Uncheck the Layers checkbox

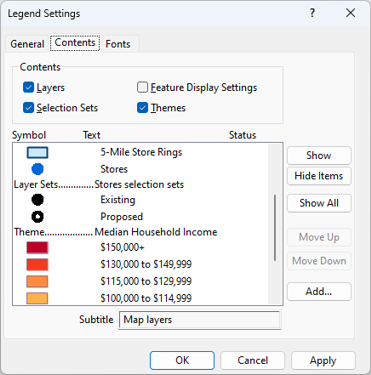28,87
